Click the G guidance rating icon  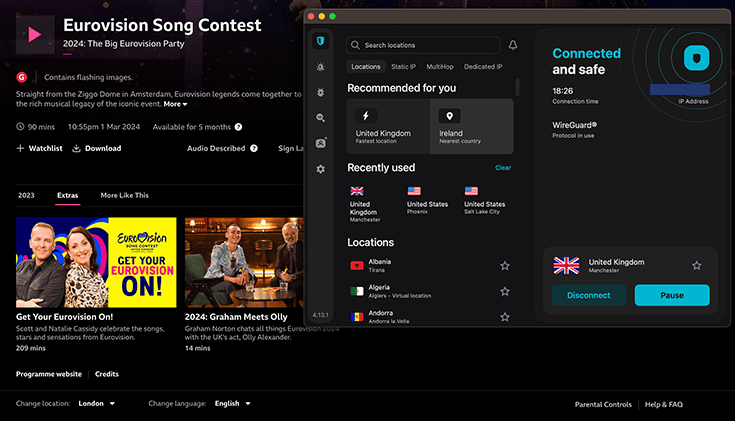click(22, 77)
